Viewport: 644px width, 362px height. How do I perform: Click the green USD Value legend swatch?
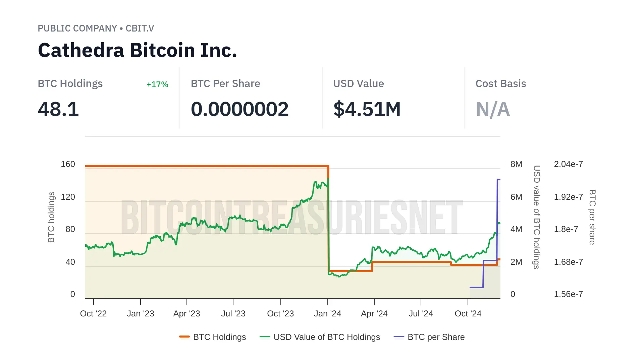[x=265, y=337]
